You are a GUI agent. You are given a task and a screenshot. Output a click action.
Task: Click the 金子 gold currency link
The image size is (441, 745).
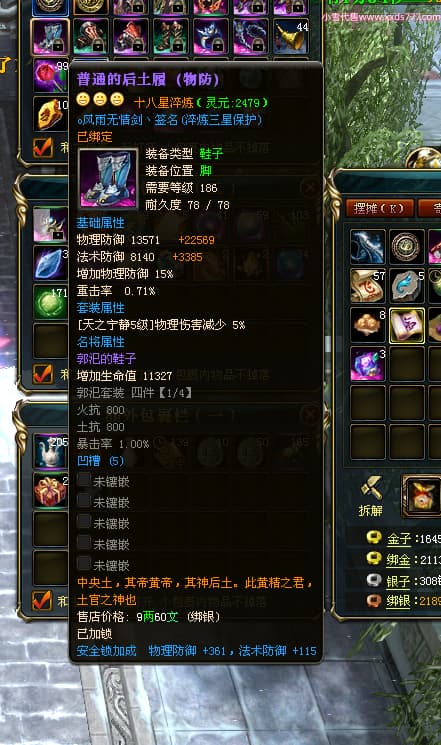click(x=399, y=539)
